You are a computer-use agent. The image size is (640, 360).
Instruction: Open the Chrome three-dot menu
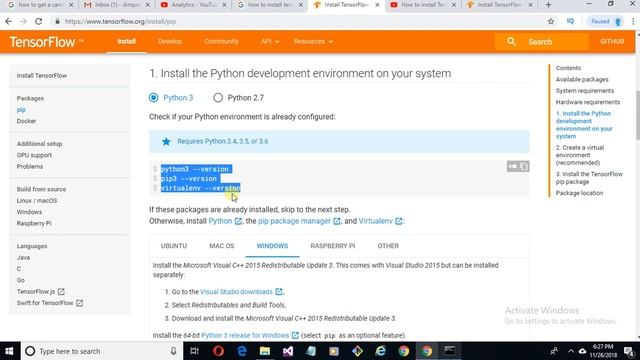[633, 21]
